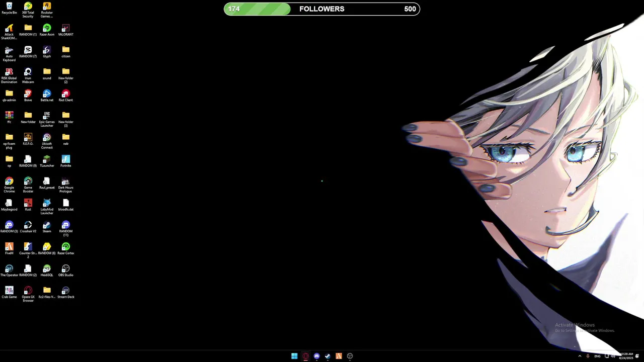Click the Epic Games Launcher icon
644x362 pixels.
(47, 119)
